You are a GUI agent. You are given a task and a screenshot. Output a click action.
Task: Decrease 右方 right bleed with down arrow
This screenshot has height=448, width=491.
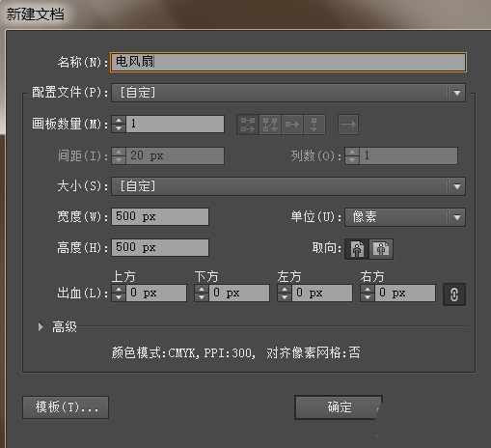tap(368, 297)
